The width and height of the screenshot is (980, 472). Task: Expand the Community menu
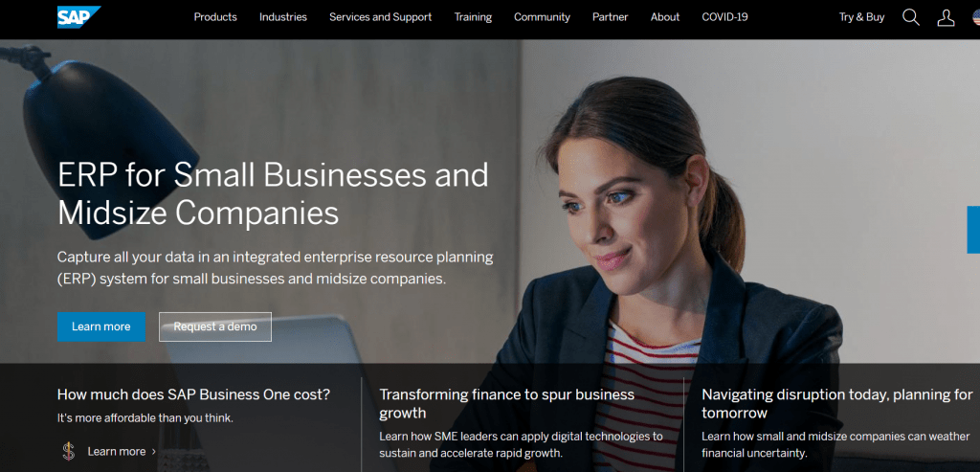[542, 17]
